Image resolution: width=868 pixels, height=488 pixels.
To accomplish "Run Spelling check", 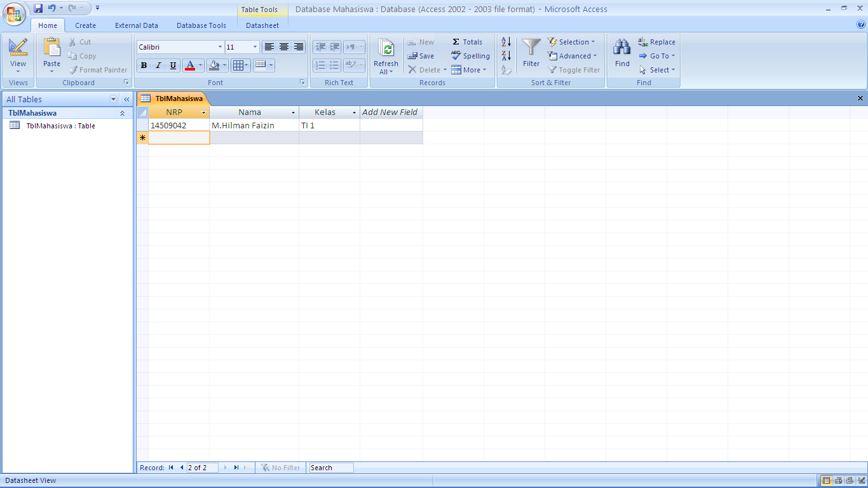I will [x=471, y=56].
